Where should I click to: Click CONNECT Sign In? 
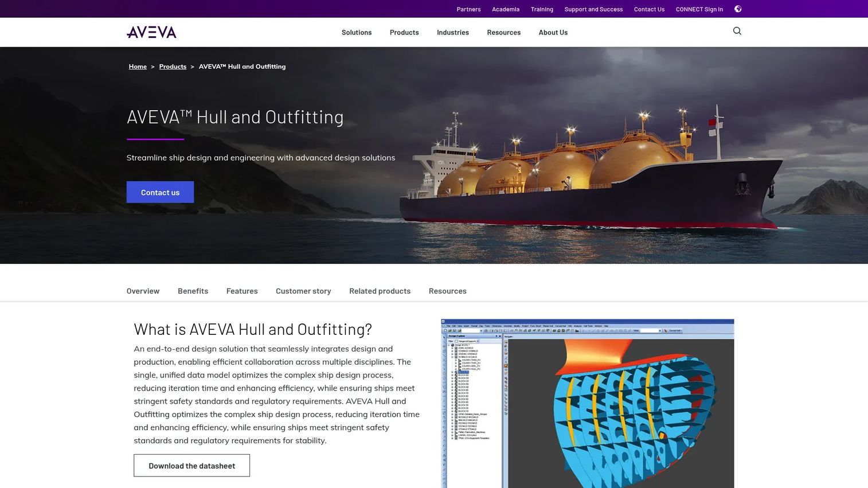699,9
